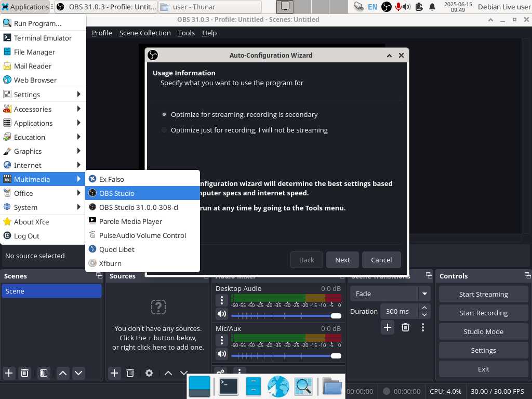Adjust Desktop Audio volume slider
This screenshot has width=532, height=399.
286,316
